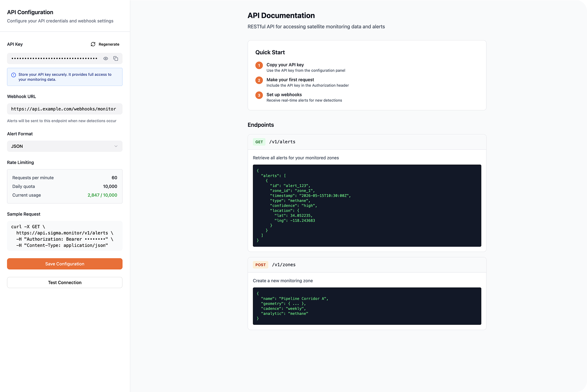Viewport: 587px width, 392px height.
Task: Click step 3 orange circle in Quick Start
Action: click(x=259, y=95)
